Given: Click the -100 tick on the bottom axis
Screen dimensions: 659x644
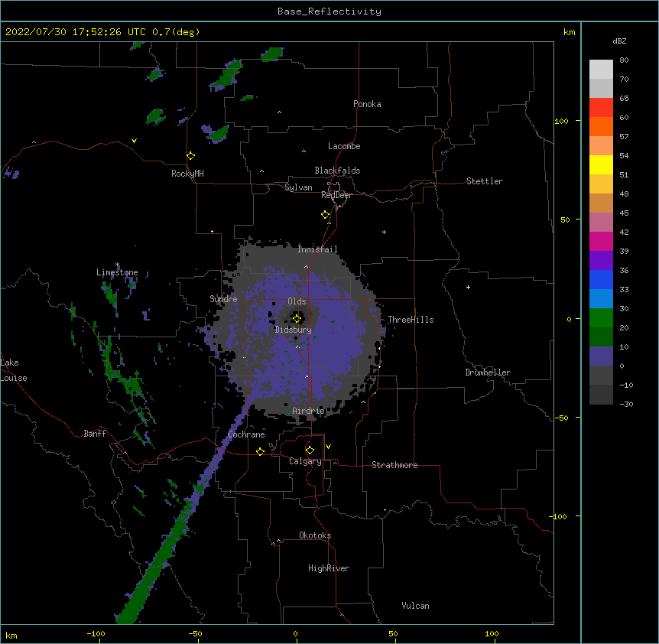Looking at the screenshot, I should 96,633.
